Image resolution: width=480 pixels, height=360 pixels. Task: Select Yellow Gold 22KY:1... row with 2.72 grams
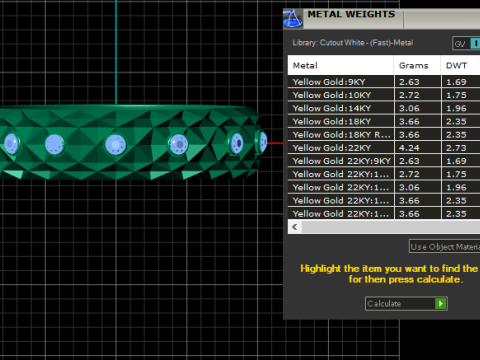click(x=384, y=174)
